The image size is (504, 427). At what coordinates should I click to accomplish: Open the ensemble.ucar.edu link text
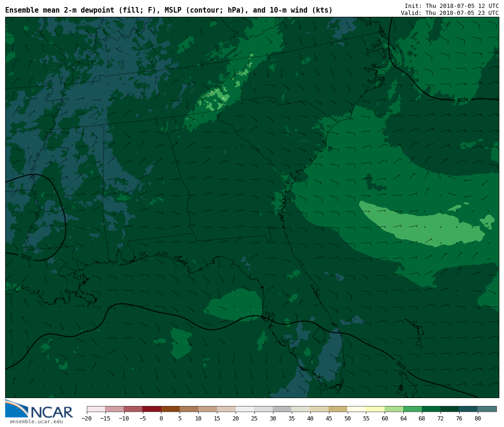[x=36, y=421]
